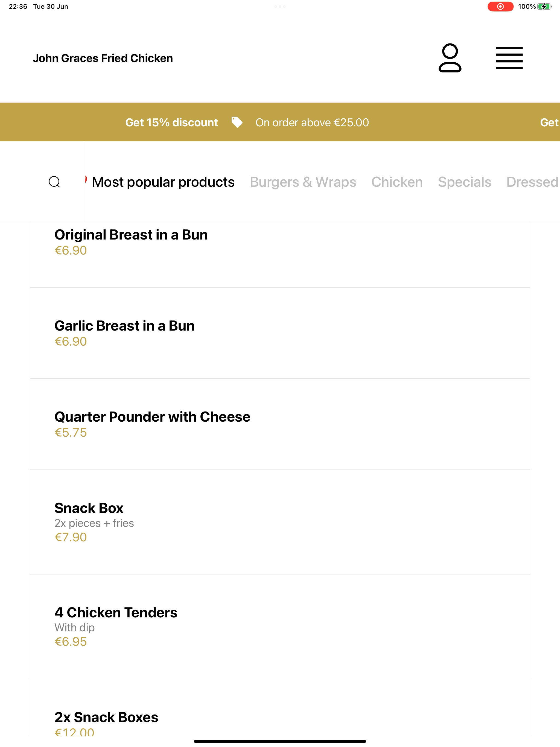Tap the €5.75 Quarter Pounder price
Screen dimensions: 560x747
click(71, 433)
